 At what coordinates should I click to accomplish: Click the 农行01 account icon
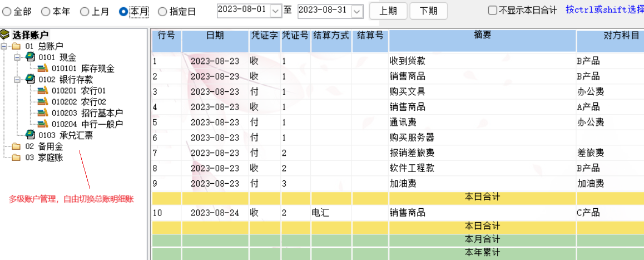[43, 90]
